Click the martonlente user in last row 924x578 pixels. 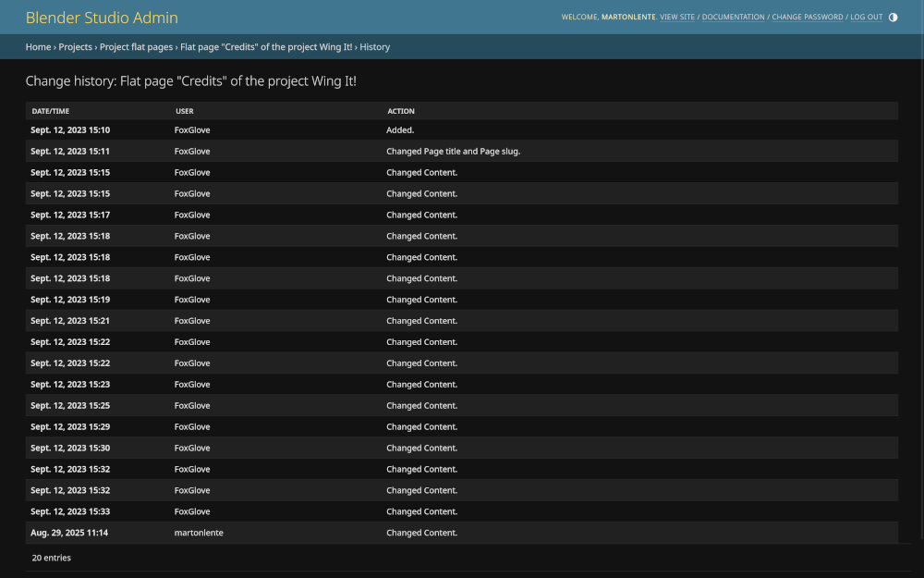(x=199, y=533)
